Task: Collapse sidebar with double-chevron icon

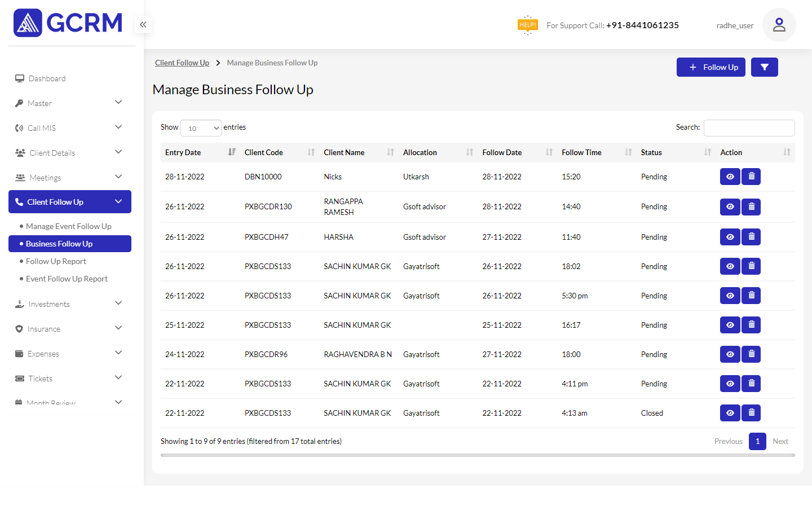Action: tap(143, 24)
